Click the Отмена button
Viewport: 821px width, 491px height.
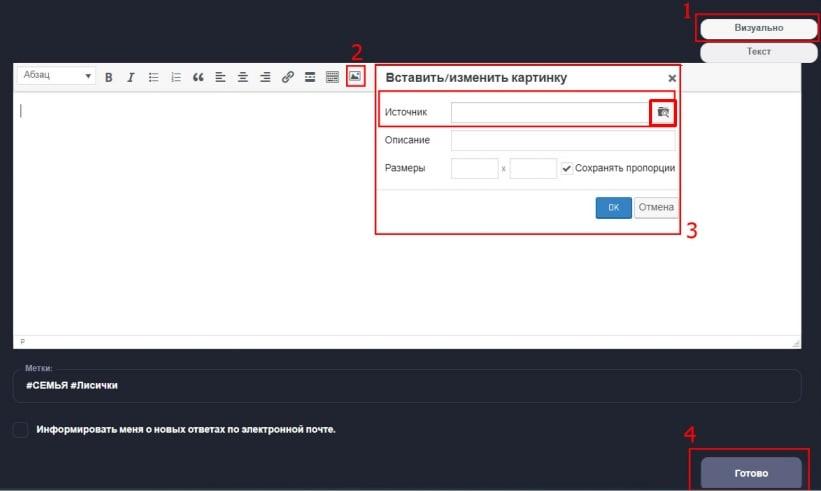point(656,208)
